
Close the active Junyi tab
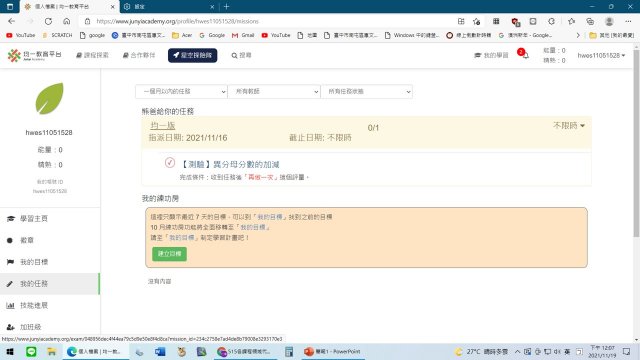click(x=113, y=7)
